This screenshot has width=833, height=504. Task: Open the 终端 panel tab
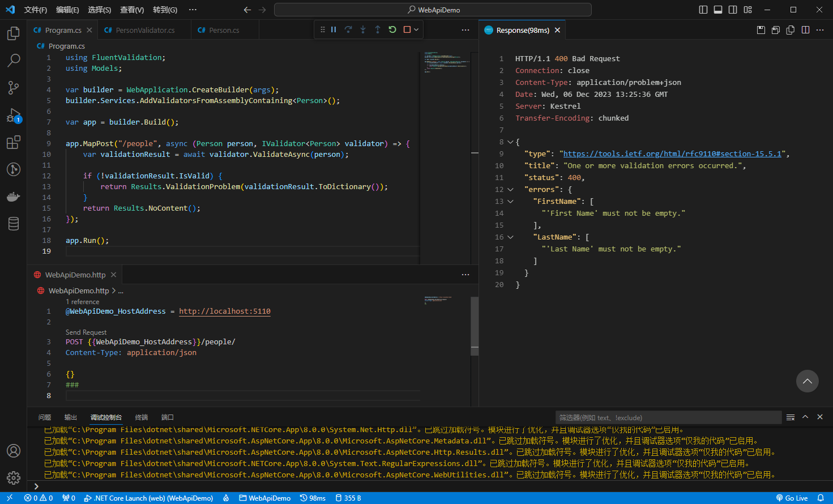pyautogui.click(x=142, y=417)
